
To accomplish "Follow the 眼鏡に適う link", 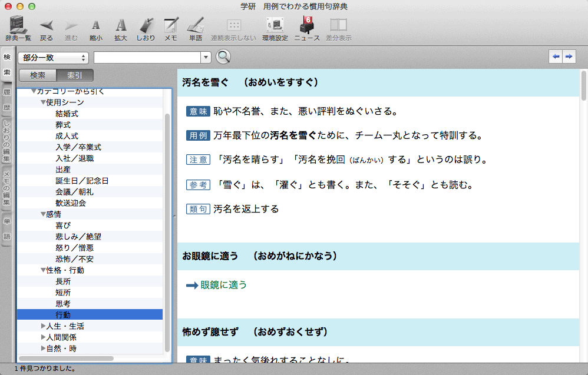I will coord(223,285).
